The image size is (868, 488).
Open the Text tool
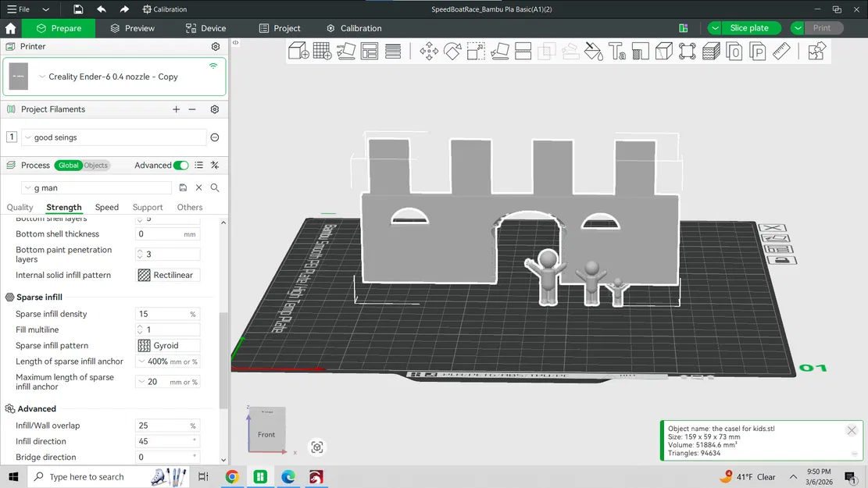616,51
